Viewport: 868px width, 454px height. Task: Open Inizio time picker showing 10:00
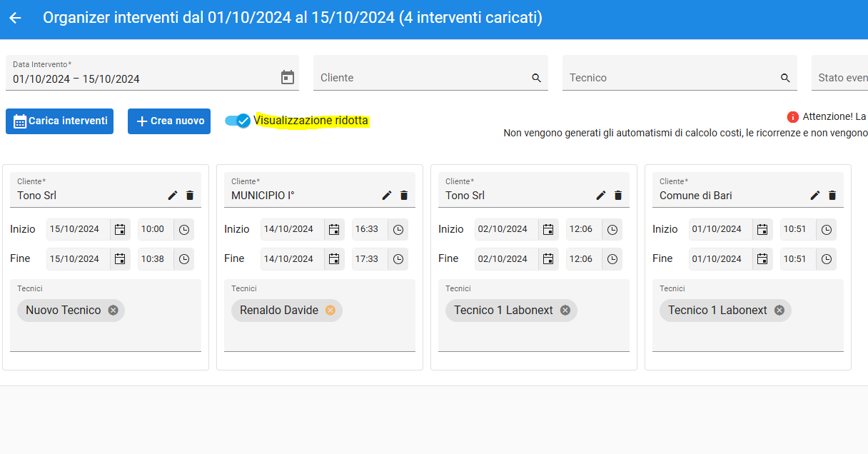184,229
